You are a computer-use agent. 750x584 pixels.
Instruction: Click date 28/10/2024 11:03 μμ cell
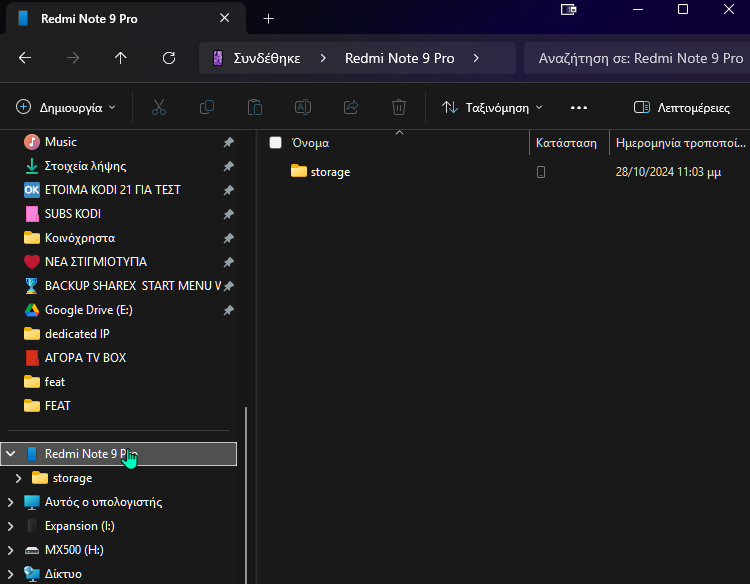[x=668, y=172]
